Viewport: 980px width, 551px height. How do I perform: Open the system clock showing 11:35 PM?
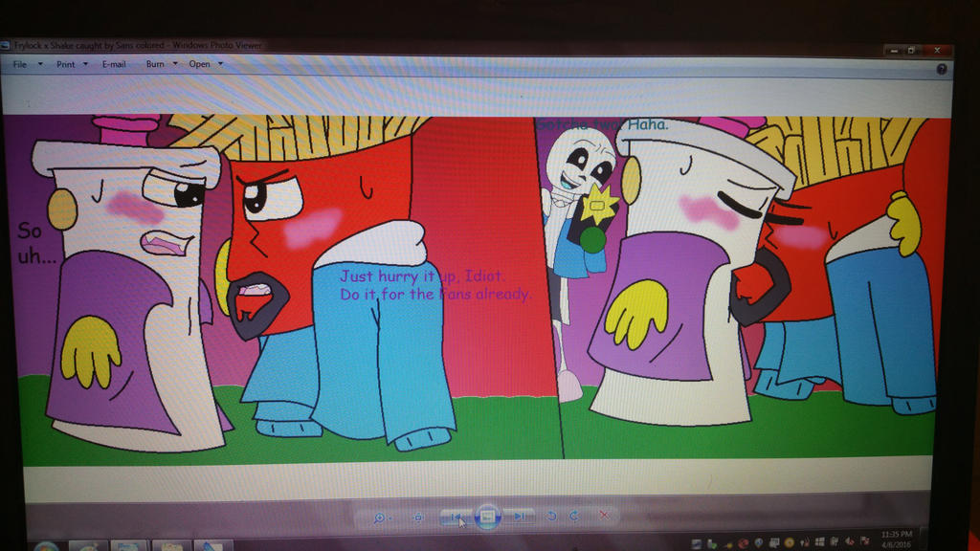899,538
